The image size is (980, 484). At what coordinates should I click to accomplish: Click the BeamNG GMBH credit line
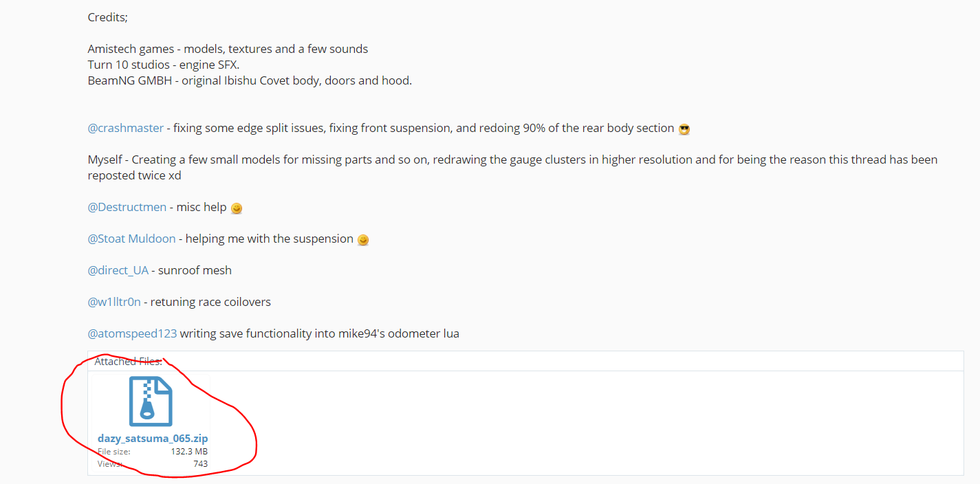point(250,80)
